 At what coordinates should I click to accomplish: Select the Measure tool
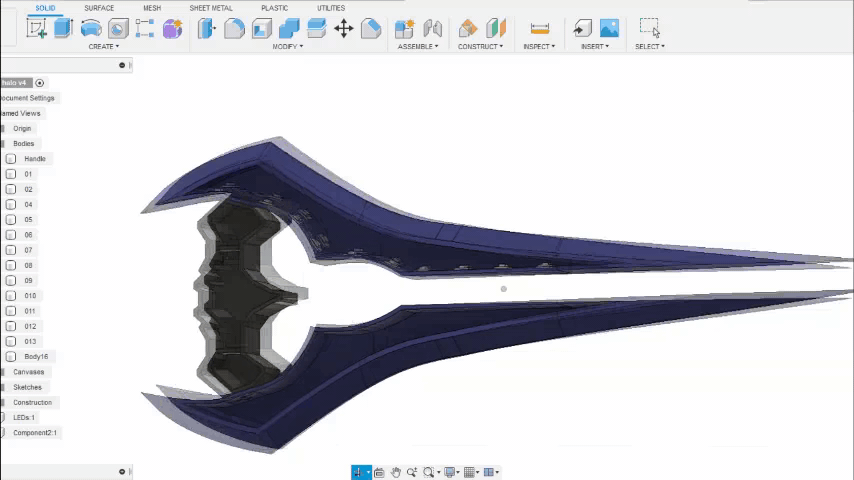pyautogui.click(x=539, y=28)
